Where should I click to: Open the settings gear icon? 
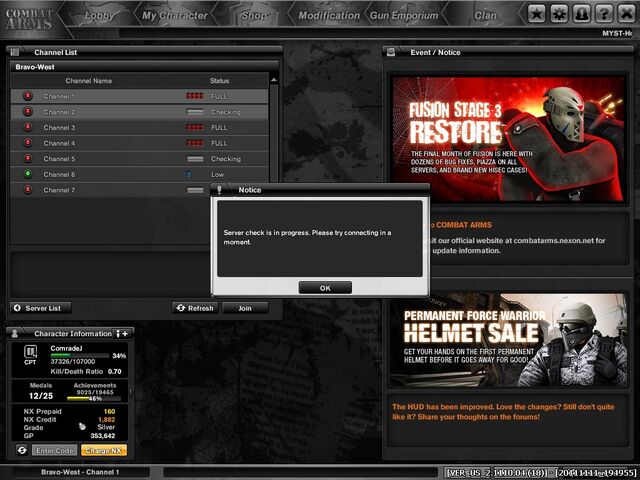tap(559, 14)
